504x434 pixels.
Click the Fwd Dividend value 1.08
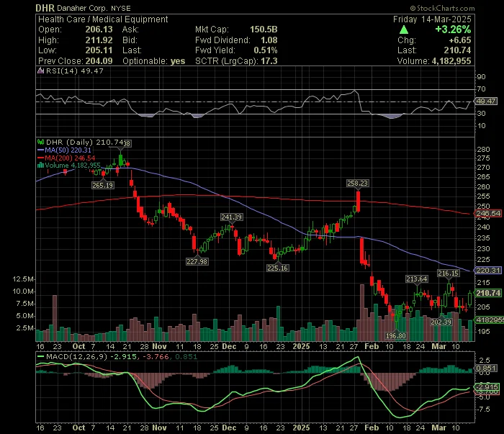(x=269, y=40)
